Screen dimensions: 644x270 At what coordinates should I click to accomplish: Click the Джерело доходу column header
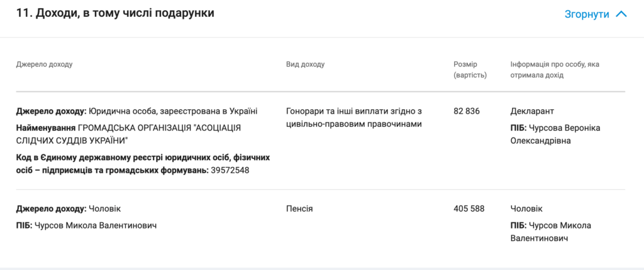click(45, 64)
